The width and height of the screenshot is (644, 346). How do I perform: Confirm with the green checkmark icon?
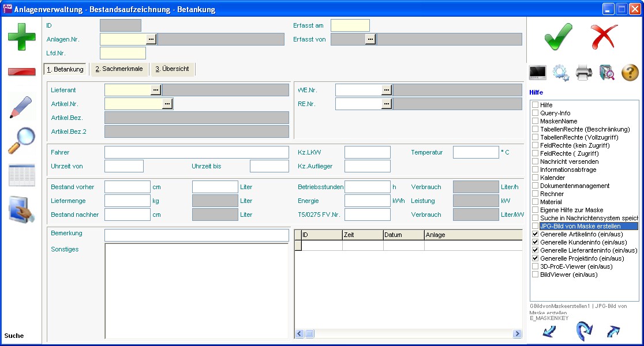(x=558, y=37)
